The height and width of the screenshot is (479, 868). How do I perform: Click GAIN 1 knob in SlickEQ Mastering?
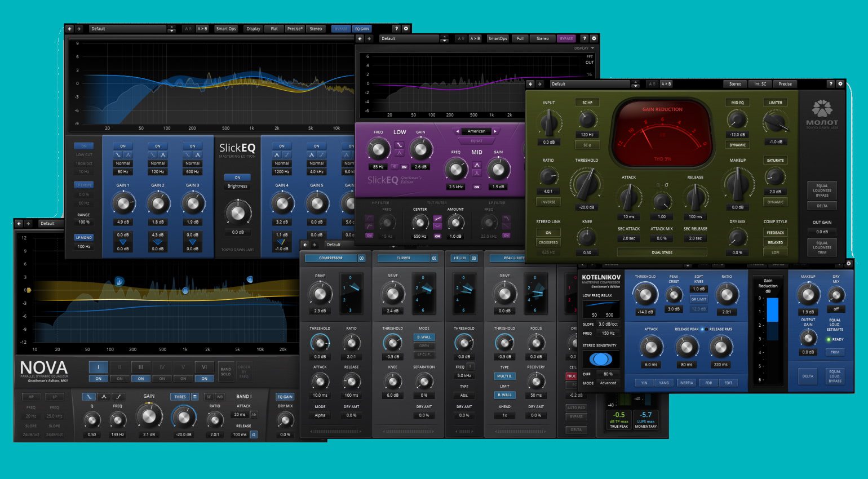point(123,203)
